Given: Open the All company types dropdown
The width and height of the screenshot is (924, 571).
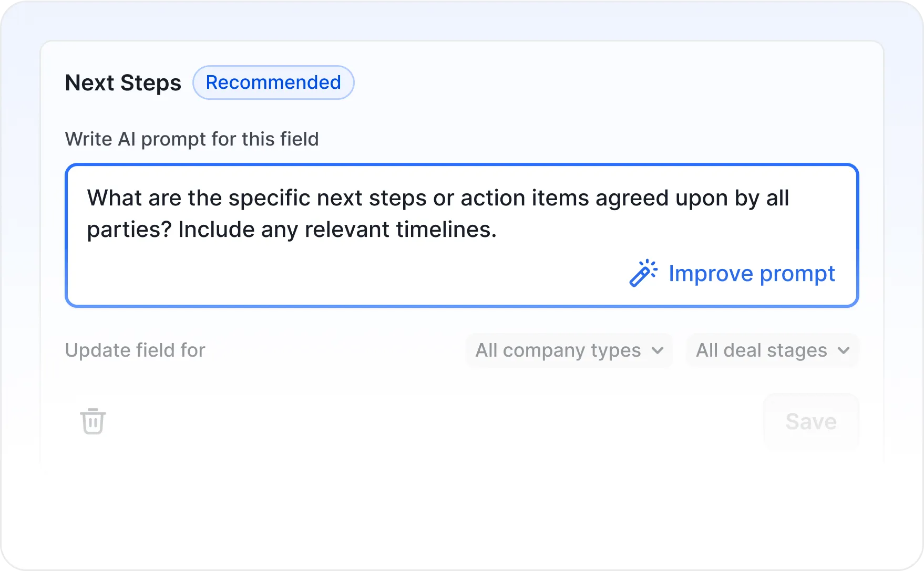Looking at the screenshot, I should [569, 350].
